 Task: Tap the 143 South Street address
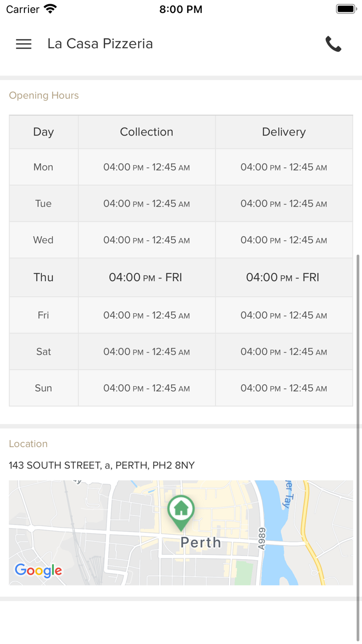pyautogui.click(x=102, y=465)
